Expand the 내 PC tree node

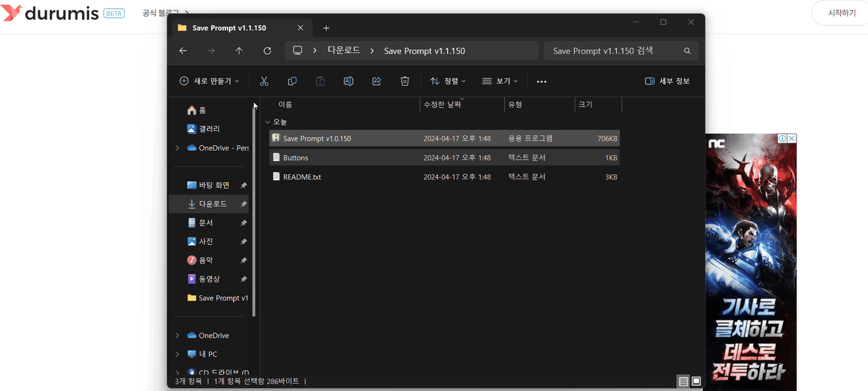[178, 354]
